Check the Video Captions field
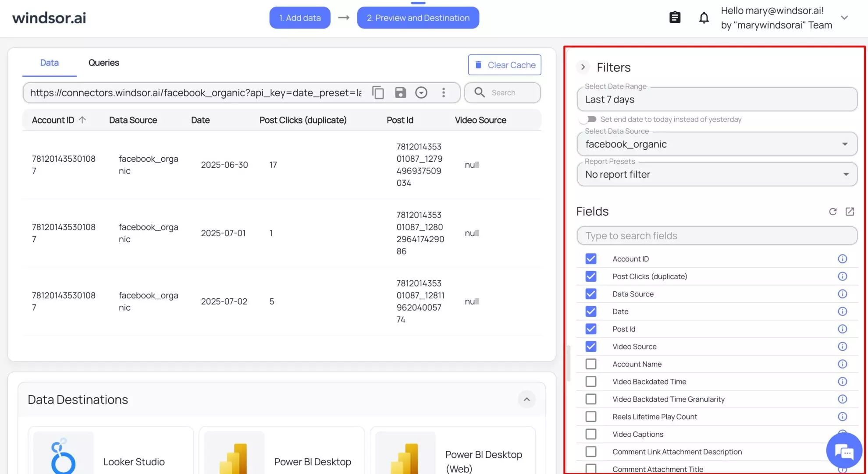This screenshot has width=868, height=474. [x=591, y=434]
